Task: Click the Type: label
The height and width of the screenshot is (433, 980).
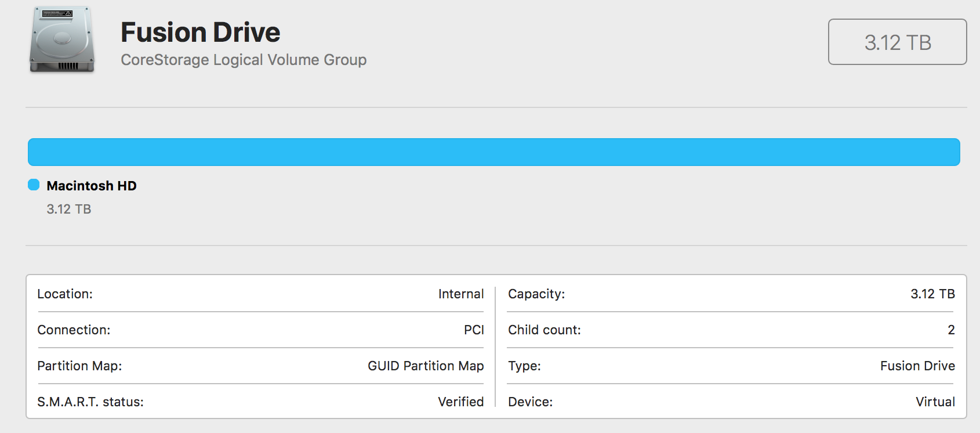Action: coord(524,366)
